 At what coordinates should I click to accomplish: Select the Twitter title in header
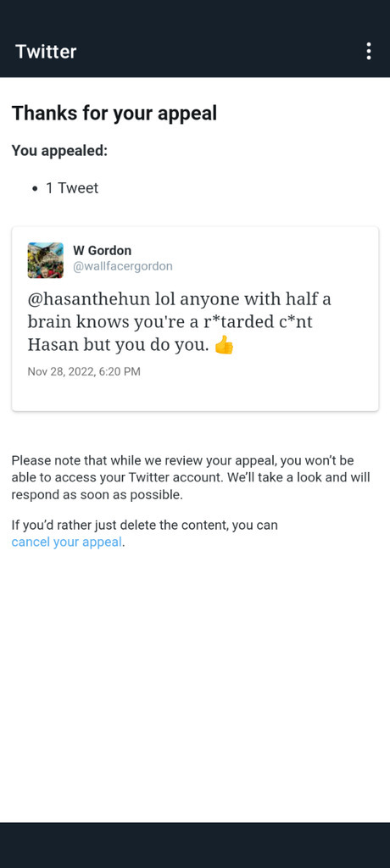pos(46,52)
